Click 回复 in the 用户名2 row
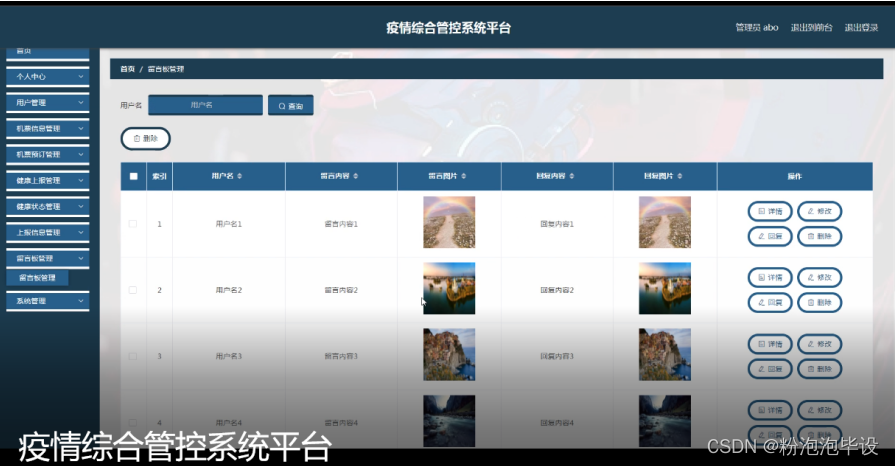The height and width of the screenshot is (466, 895). coord(770,303)
